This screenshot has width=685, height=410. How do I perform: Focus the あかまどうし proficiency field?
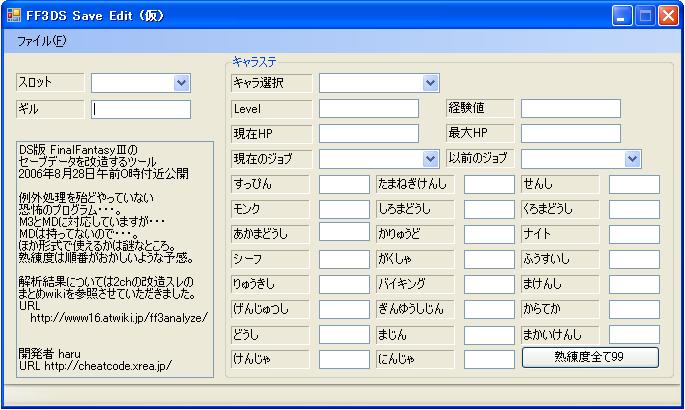(344, 232)
